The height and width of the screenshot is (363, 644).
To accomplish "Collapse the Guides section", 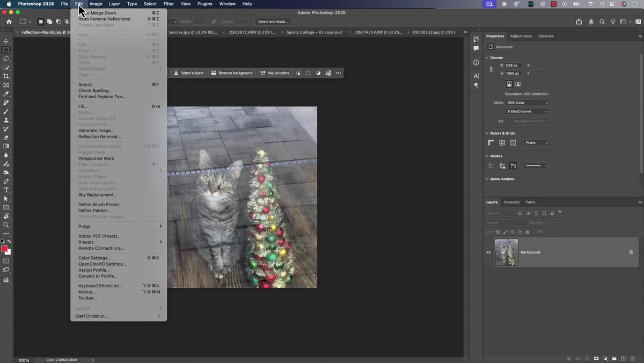I will [487, 156].
